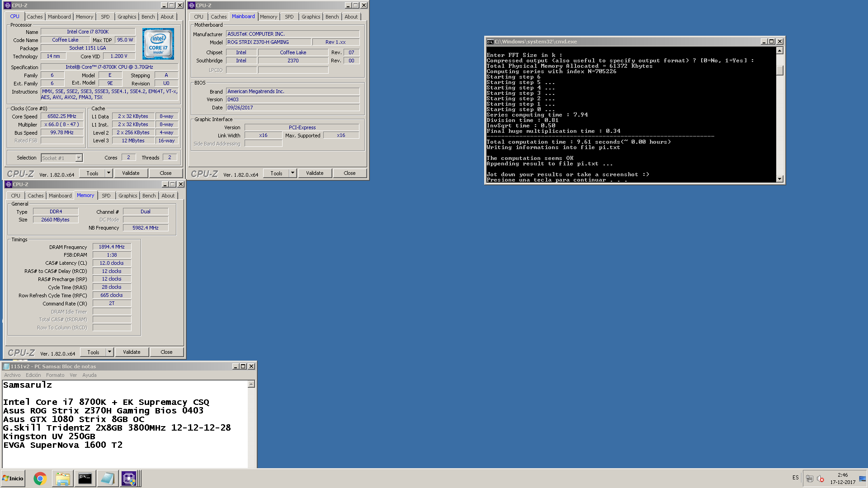Click the CPU-Z chip icon in taskbar

pos(129,479)
